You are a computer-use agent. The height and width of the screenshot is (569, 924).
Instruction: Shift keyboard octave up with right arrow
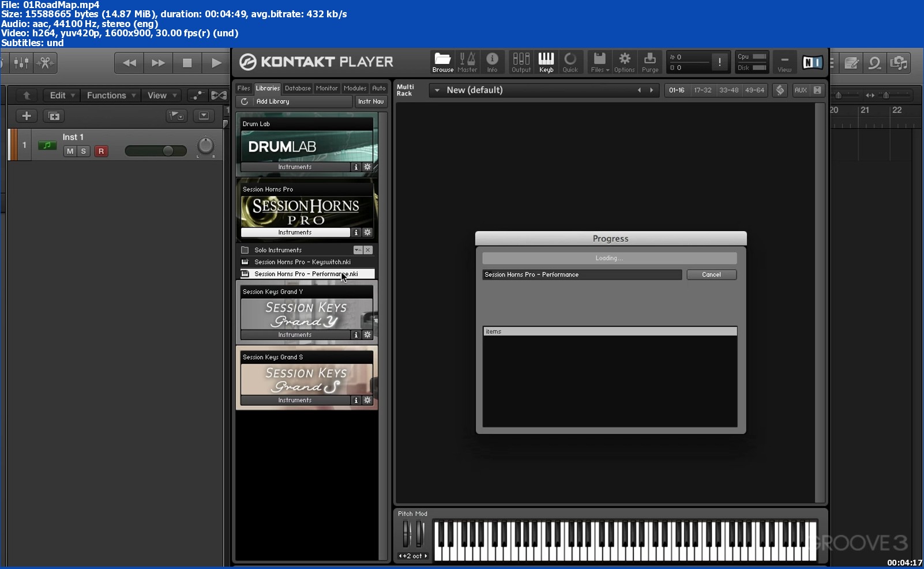[426, 556]
